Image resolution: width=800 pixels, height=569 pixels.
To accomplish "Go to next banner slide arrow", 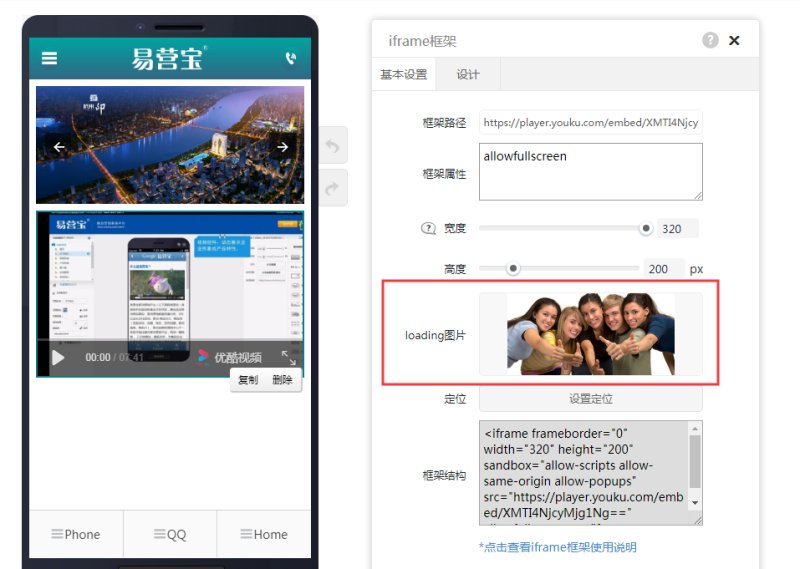I will click(x=282, y=147).
